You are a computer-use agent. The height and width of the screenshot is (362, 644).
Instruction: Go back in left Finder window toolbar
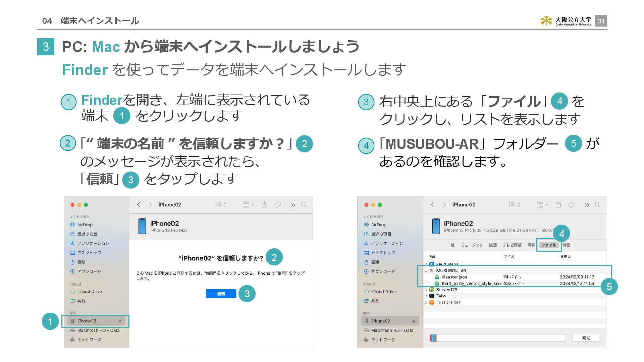pos(139,205)
